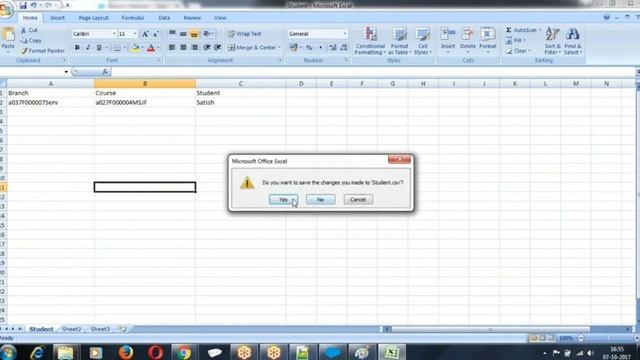Click the Delete cells icon
The height and width of the screenshot is (360, 640).
click(x=468, y=35)
